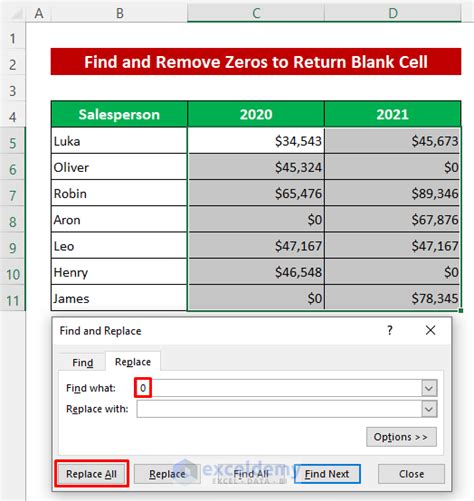This screenshot has height=501, width=474.
Task: Click cell with $34,543
Action: click(x=256, y=141)
